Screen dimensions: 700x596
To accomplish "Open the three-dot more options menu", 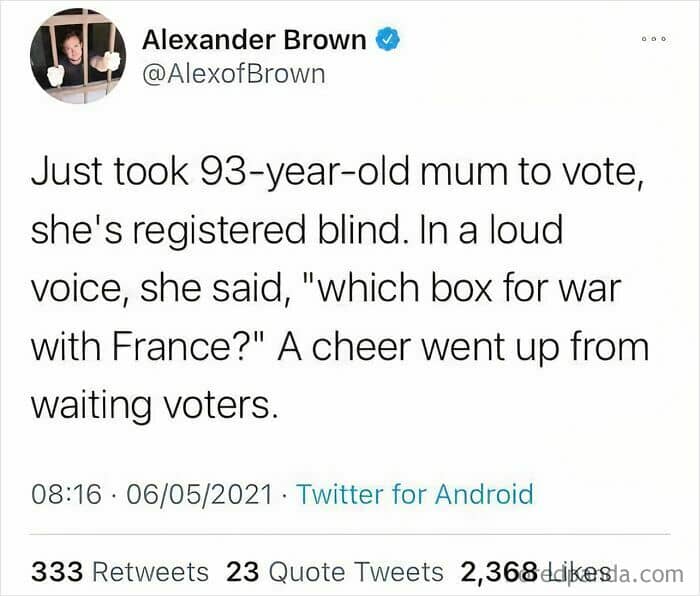I will point(654,39).
